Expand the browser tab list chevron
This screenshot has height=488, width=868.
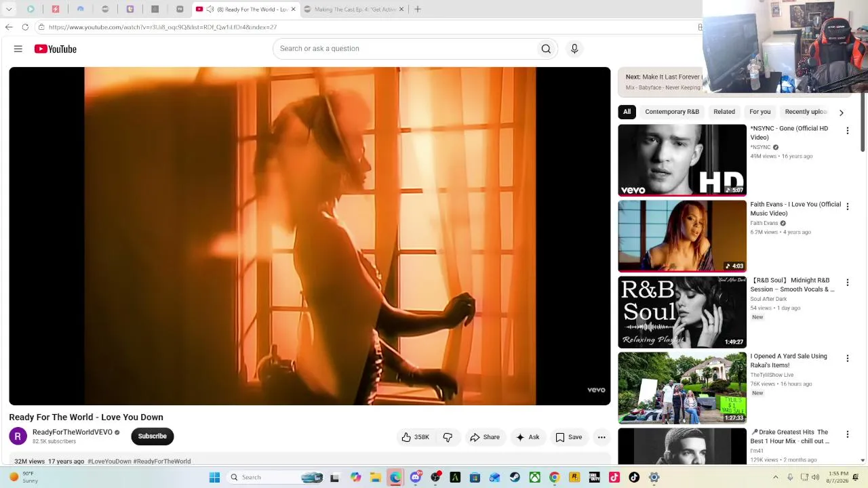pyautogui.click(x=9, y=9)
